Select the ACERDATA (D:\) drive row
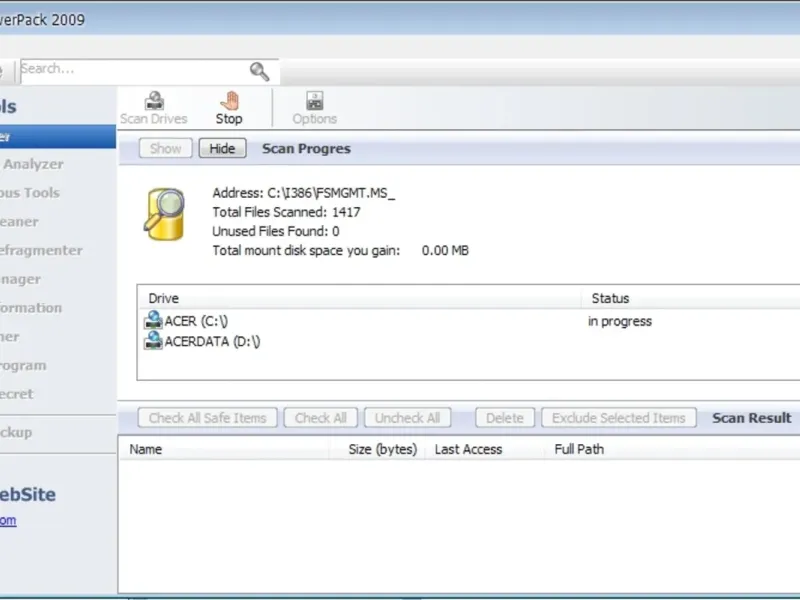This screenshot has height=600, width=800. click(x=469, y=341)
